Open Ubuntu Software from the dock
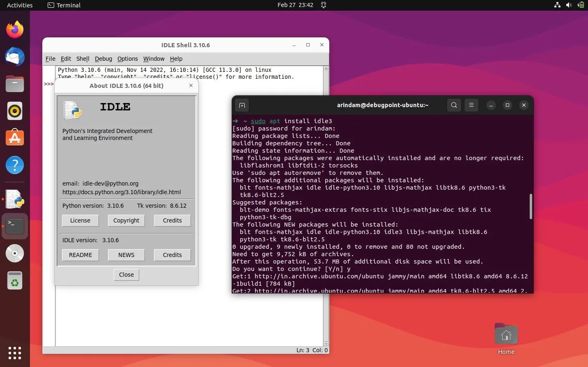 15,138
